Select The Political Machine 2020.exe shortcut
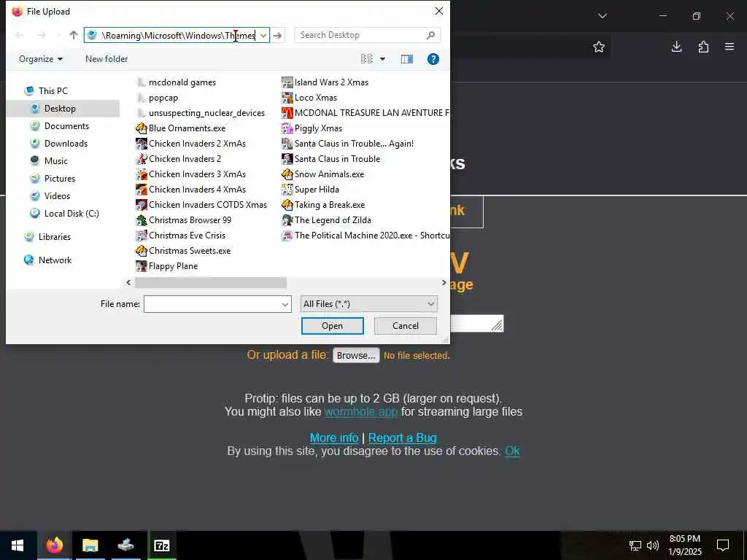The image size is (747, 560). [x=365, y=236]
